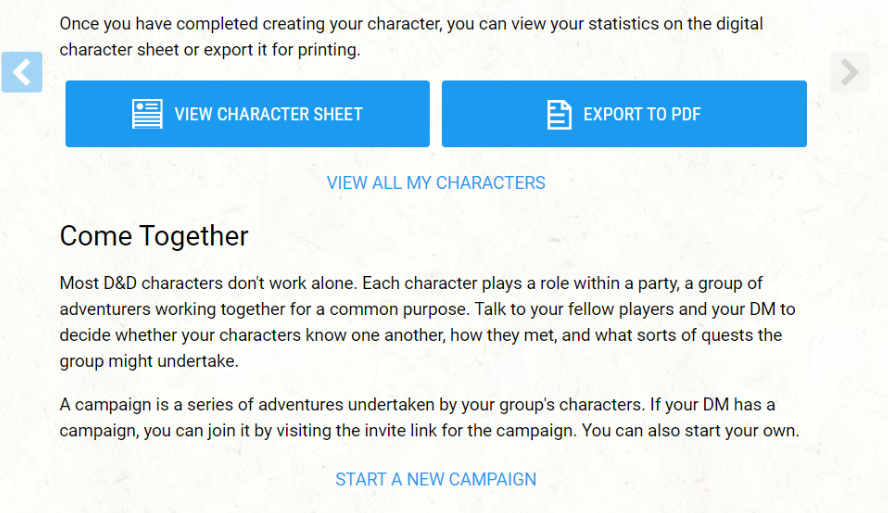Open the START A NEW CAMPAIGN link
This screenshot has width=888, height=513.
(436, 480)
